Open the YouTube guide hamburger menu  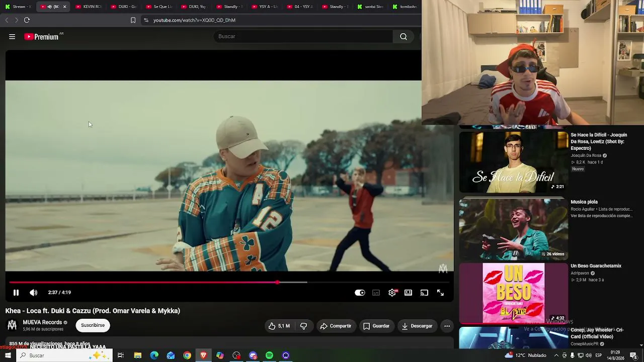click(x=12, y=36)
